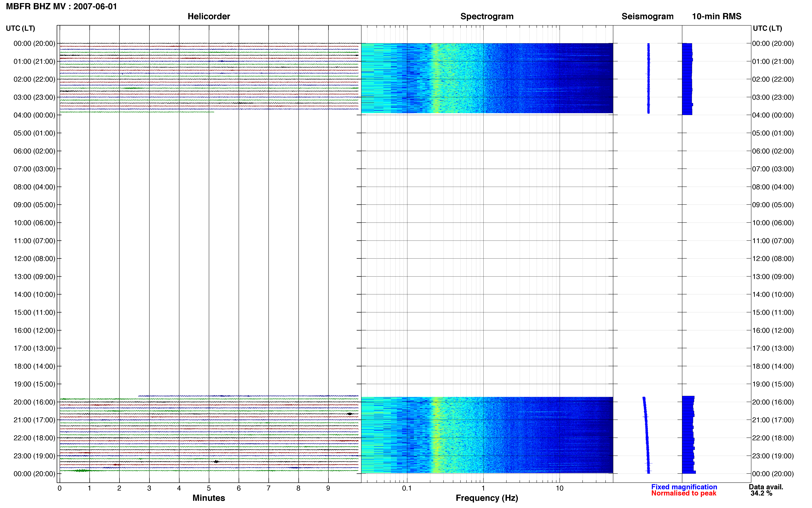Click the left 'UTC (LT)' axis header
Screen dimensions: 812x508
coord(21,28)
